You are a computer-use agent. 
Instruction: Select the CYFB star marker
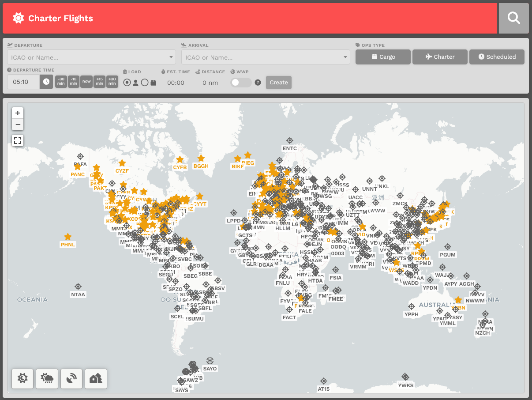point(180,160)
